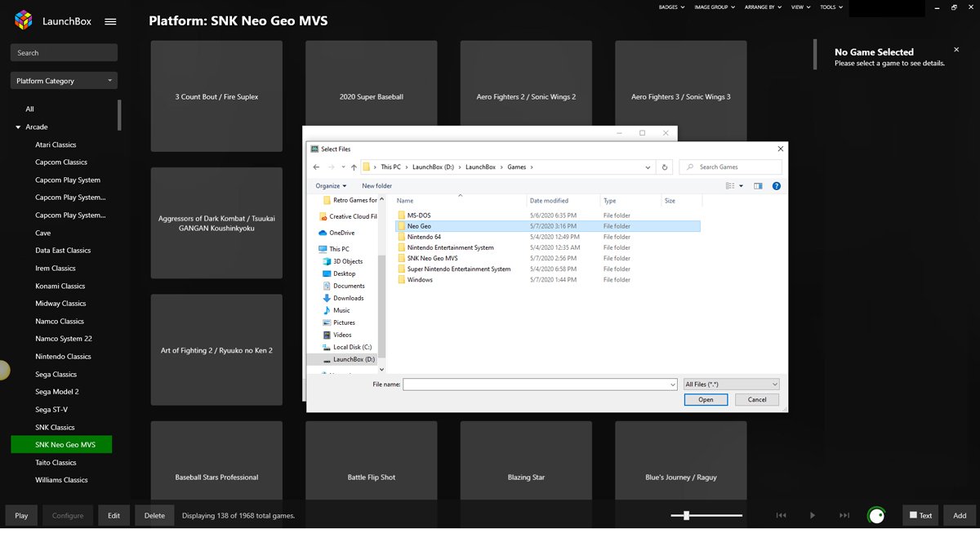Open Downloads in navigation pane
Viewport: 980px width, 551px height.
(348, 298)
